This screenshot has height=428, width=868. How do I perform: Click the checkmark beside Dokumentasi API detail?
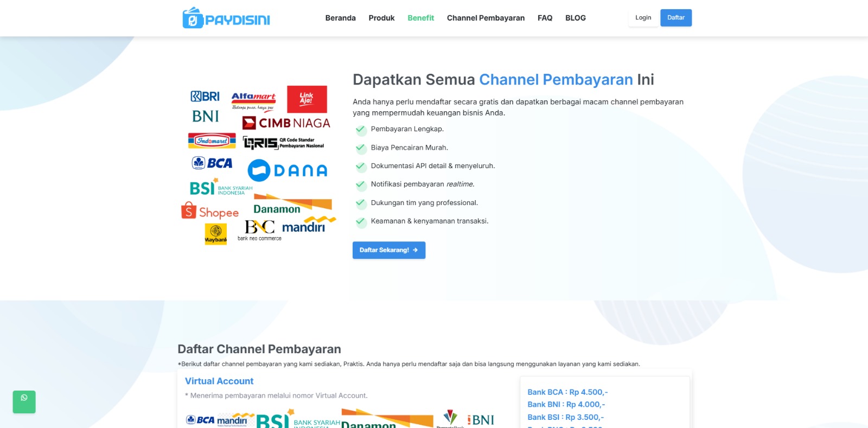[x=360, y=167]
